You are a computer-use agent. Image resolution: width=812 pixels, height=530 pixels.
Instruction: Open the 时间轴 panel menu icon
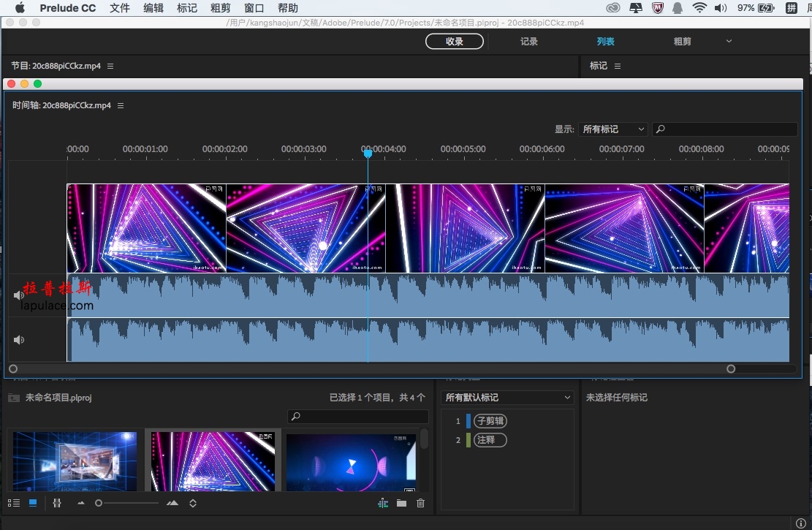tap(121, 106)
